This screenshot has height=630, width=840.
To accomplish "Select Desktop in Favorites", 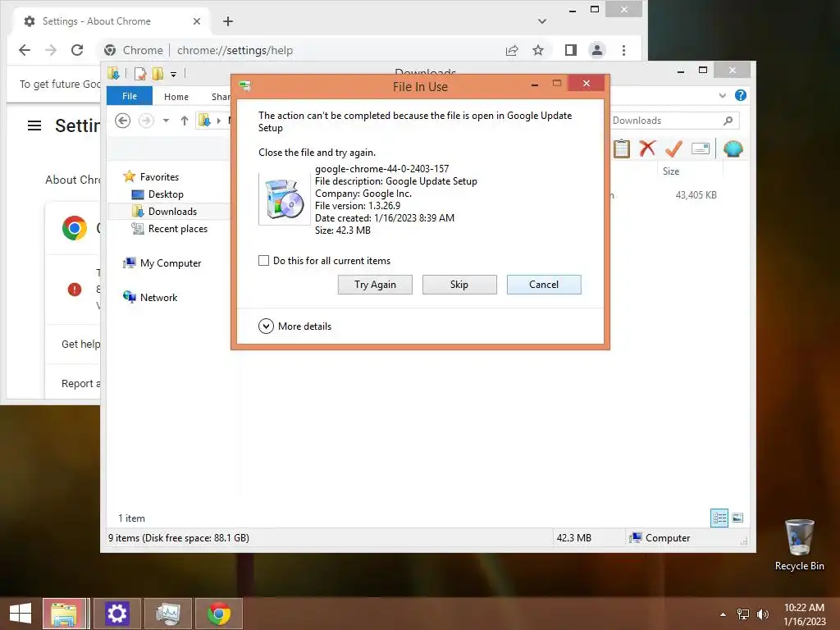I will 166,194.
